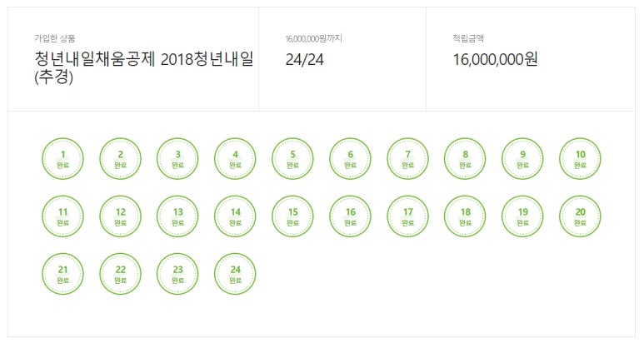This screenshot has height=343, width=644.
Task: Select the installment 23 완료 badge
Action: click(178, 274)
